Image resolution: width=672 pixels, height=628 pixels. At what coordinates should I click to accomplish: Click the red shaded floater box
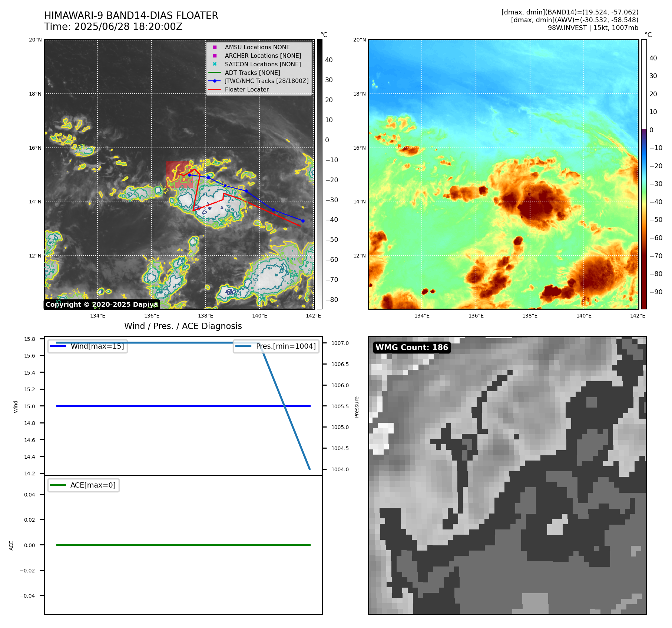point(179,174)
